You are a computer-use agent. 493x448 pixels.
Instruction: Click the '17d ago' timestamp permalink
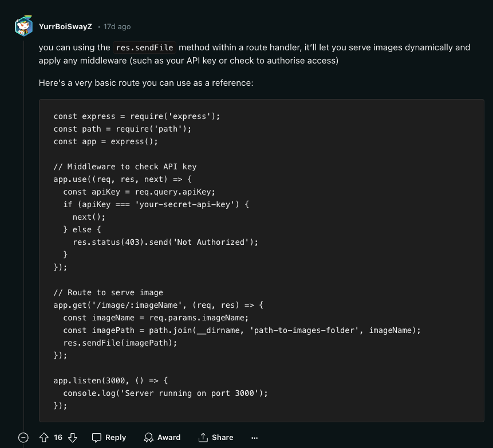[x=117, y=27]
